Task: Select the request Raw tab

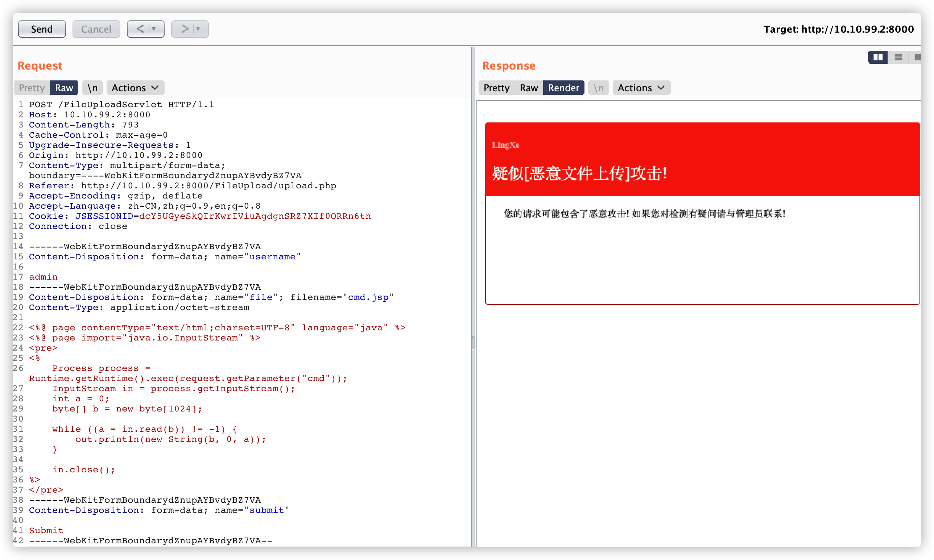Action: tap(64, 88)
